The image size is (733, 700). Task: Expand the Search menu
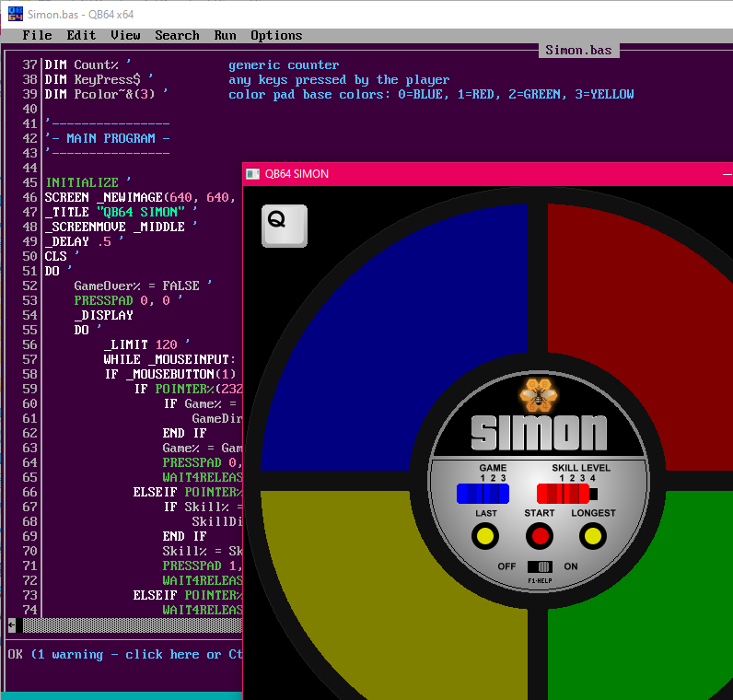coord(177,35)
